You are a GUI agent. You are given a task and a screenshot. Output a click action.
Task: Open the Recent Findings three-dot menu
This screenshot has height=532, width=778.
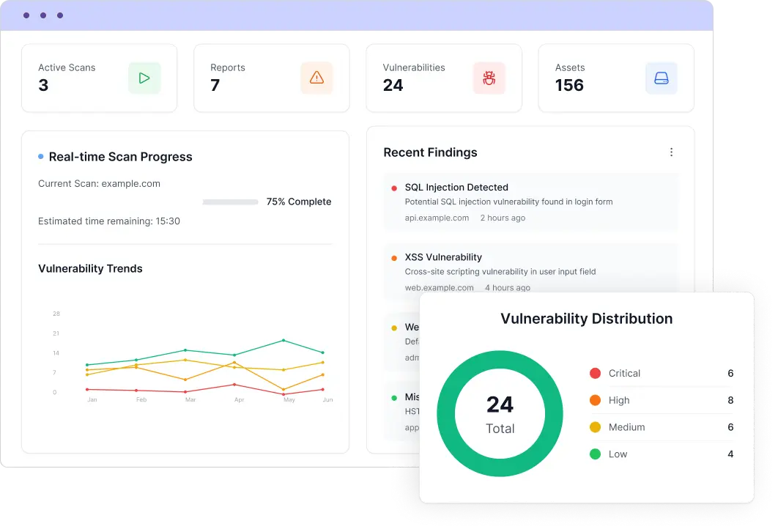click(x=671, y=152)
